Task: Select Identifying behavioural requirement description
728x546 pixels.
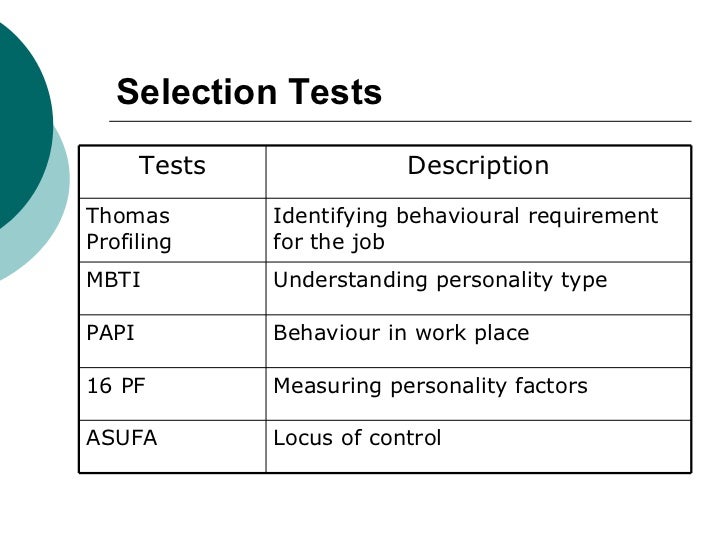Action: coord(465,229)
